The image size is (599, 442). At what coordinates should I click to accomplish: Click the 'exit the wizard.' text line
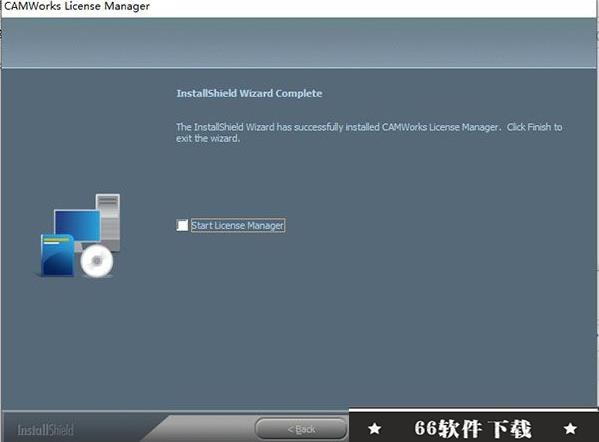(208, 138)
